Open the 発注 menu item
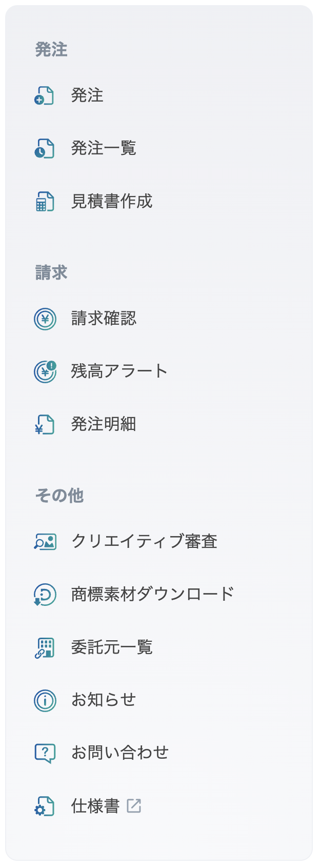The image size is (320, 868). (x=87, y=96)
